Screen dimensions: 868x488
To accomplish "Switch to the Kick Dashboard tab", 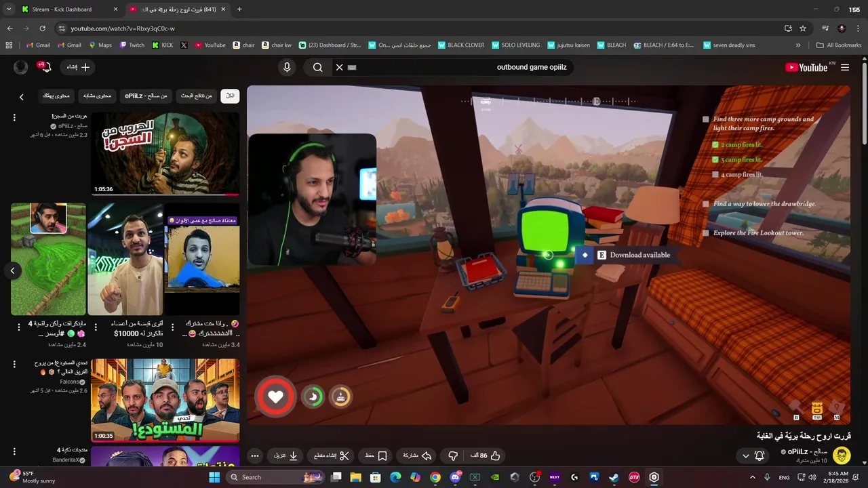I will [68, 9].
